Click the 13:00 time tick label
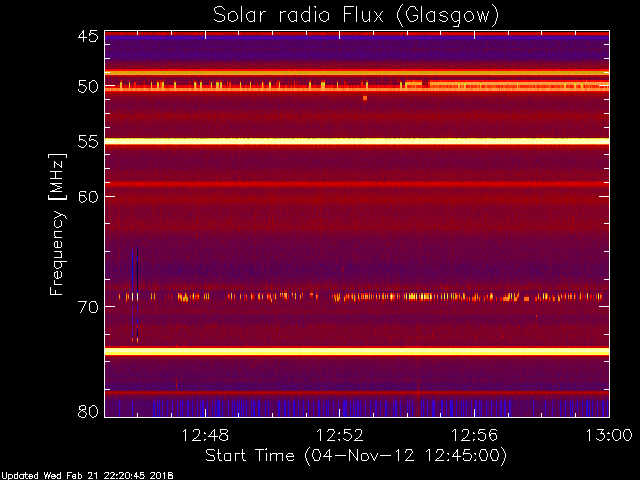Screen dimensions: 640x480 pos(609,435)
